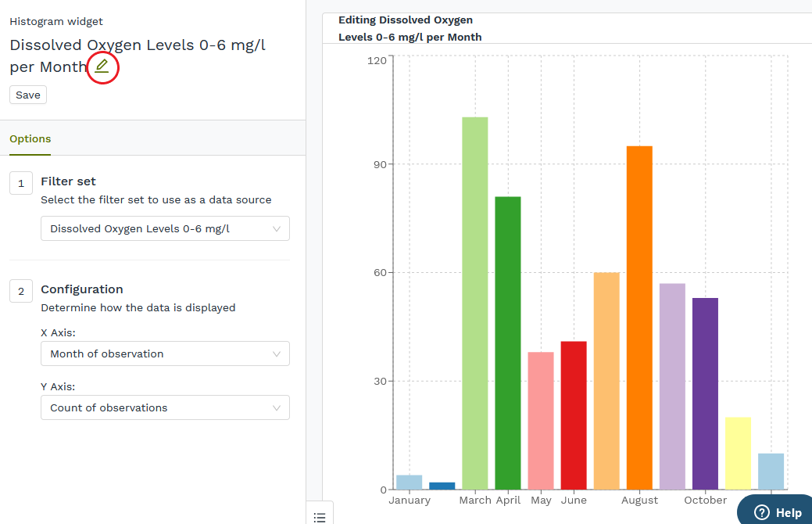The height and width of the screenshot is (524, 812).
Task: Click the pink May bar
Action: 541,421
